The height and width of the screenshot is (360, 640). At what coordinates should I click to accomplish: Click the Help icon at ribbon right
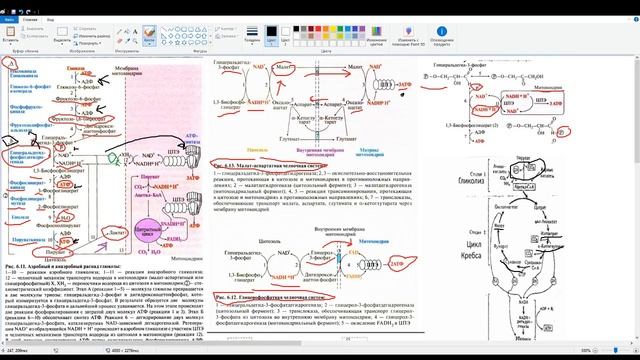636,19
